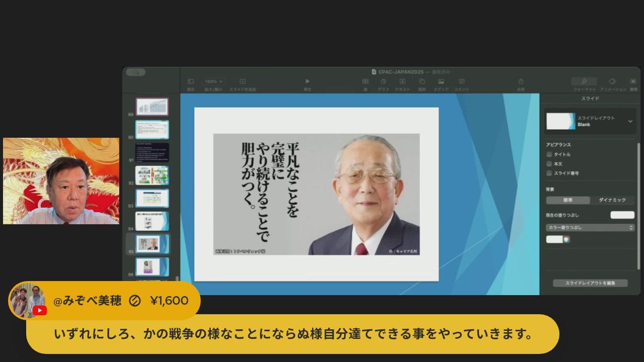Open the カラー塗りつぶし fill type dropdown
Viewport: 644px width, 362px height.
[590, 228]
